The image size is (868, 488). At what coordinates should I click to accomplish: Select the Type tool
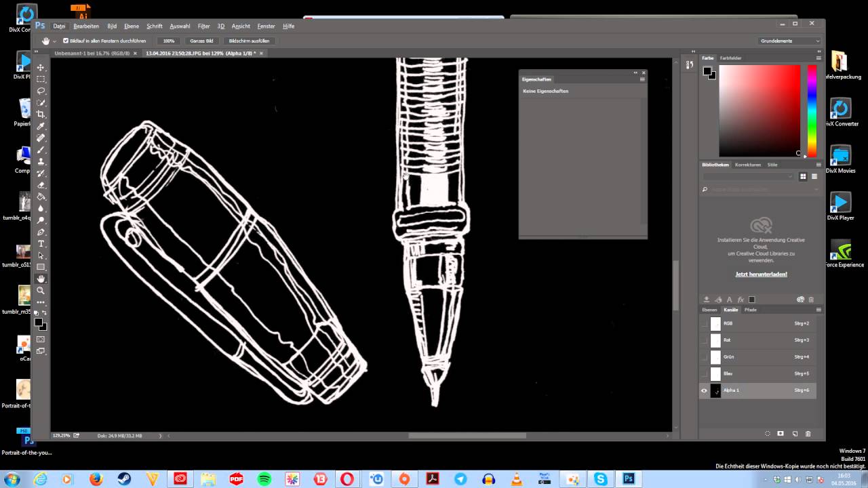(x=41, y=243)
